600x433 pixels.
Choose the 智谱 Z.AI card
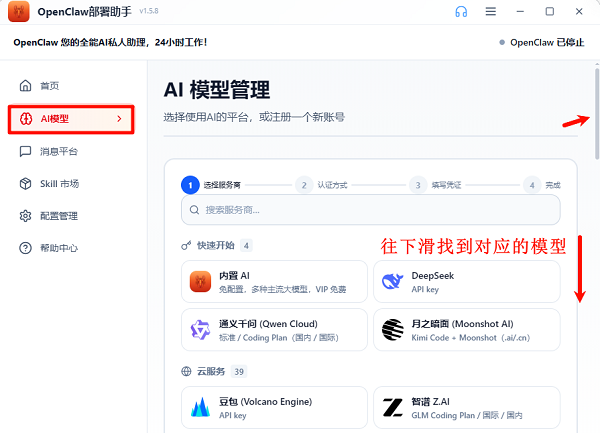click(x=467, y=407)
